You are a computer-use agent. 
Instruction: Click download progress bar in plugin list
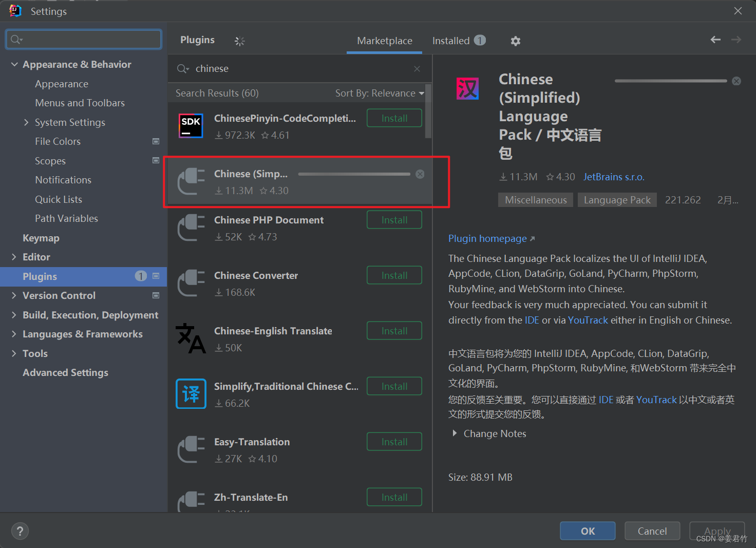click(354, 174)
